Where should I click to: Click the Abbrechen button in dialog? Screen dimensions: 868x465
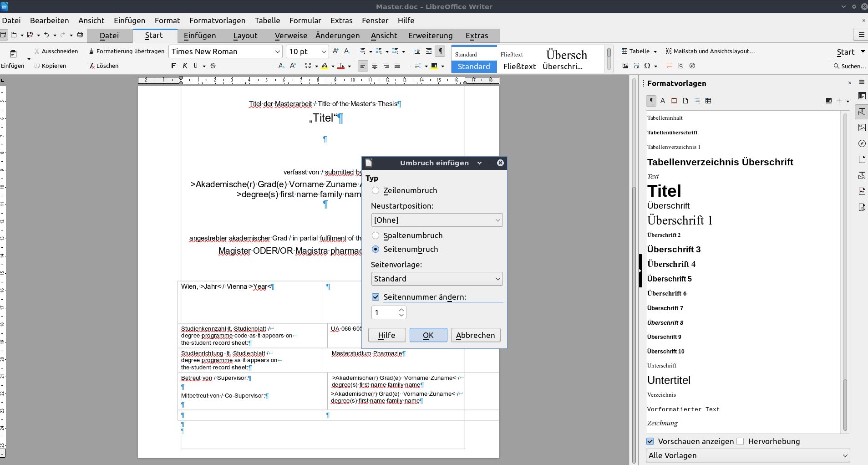(476, 335)
